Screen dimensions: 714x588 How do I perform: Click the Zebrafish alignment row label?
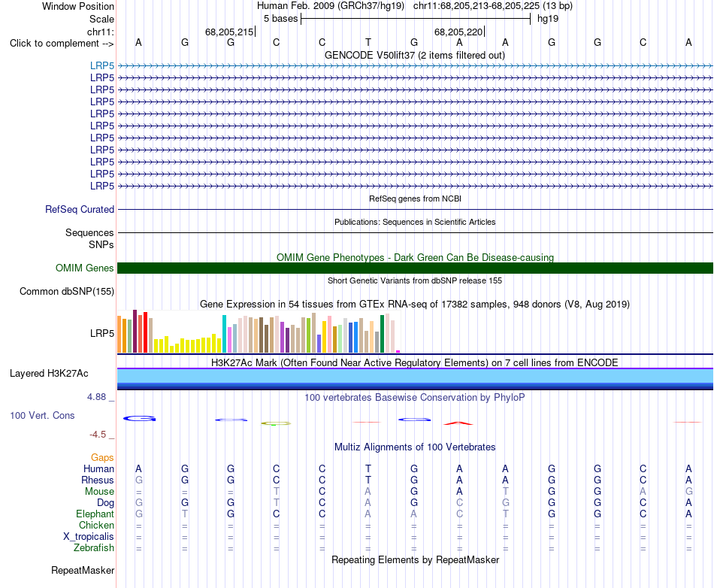[x=93, y=548]
